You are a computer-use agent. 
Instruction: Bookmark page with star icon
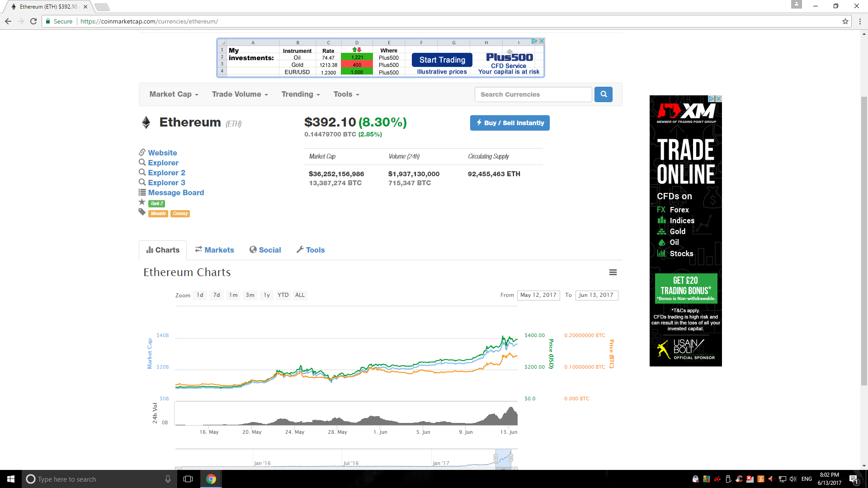845,21
